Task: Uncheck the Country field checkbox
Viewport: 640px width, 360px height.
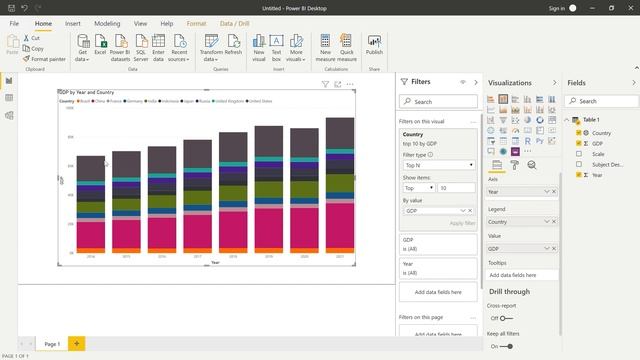Action: coord(578,133)
